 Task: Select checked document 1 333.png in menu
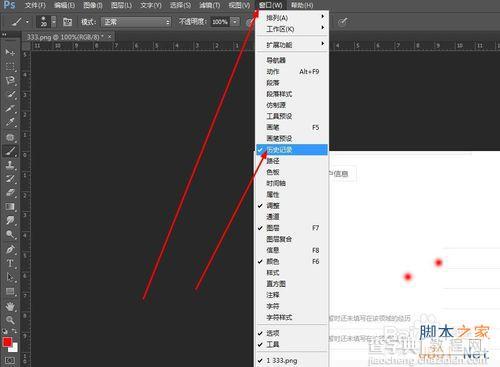click(292, 360)
